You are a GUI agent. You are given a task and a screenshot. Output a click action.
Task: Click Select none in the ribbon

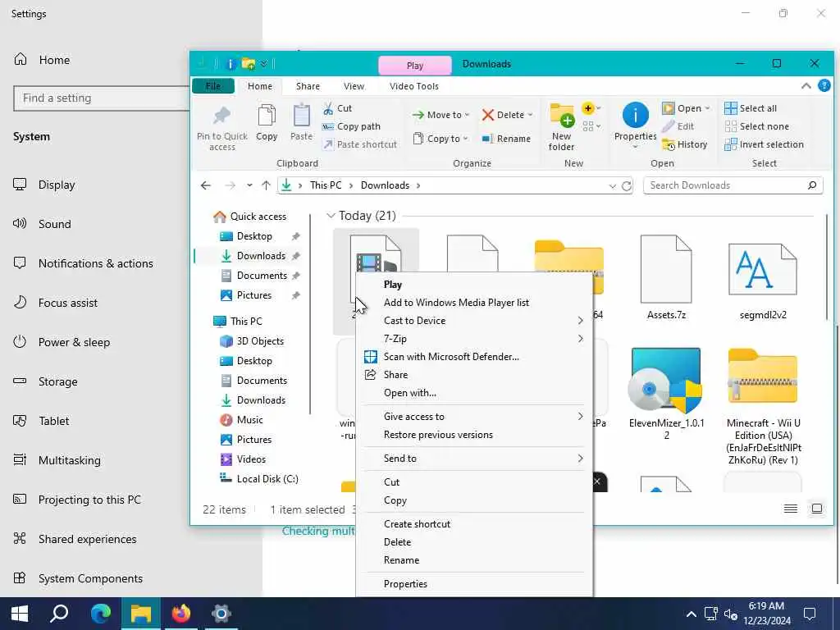click(756, 126)
